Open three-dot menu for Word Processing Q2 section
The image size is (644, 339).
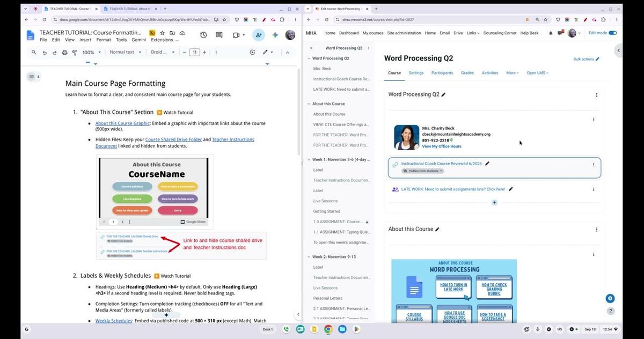(596, 95)
